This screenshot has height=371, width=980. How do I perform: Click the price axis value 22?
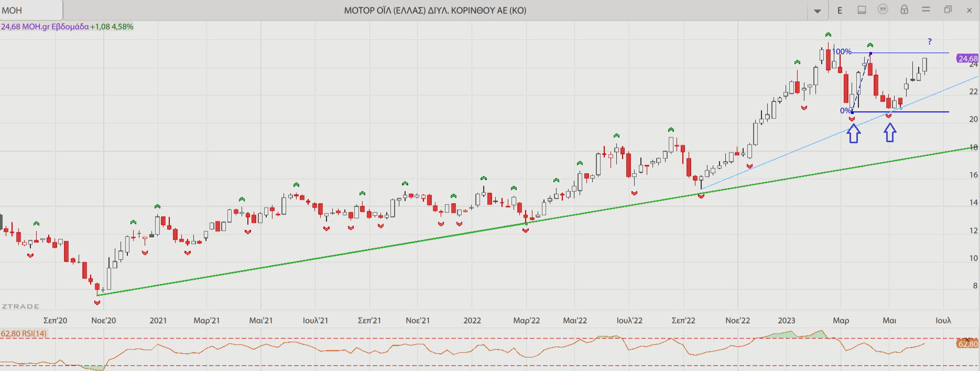pos(973,91)
